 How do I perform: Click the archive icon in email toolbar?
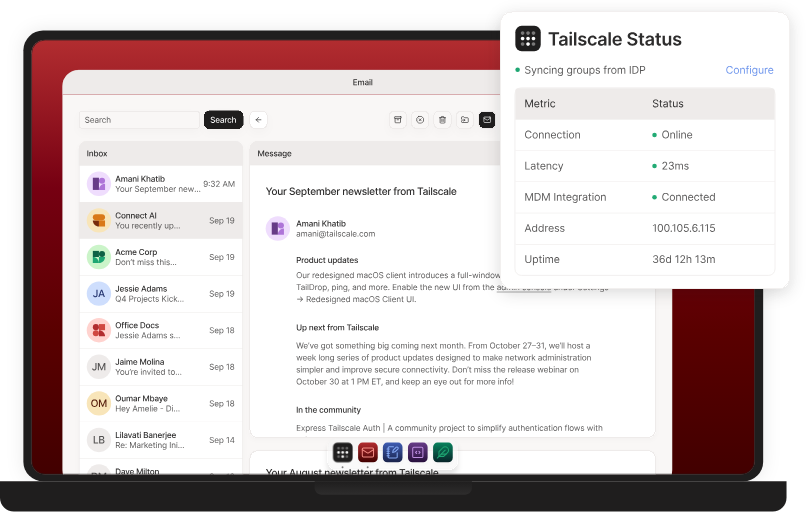(398, 120)
